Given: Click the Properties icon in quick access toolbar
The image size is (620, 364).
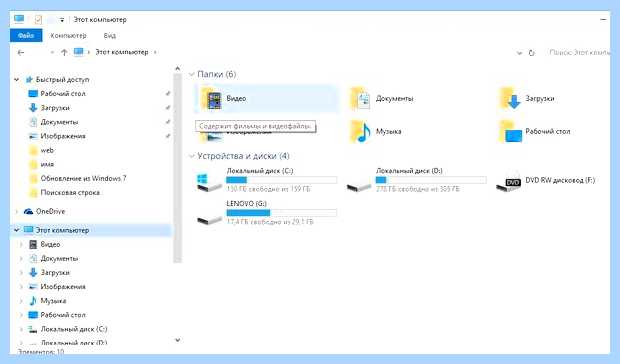Looking at the screenshot, I should tap(38, 19).
